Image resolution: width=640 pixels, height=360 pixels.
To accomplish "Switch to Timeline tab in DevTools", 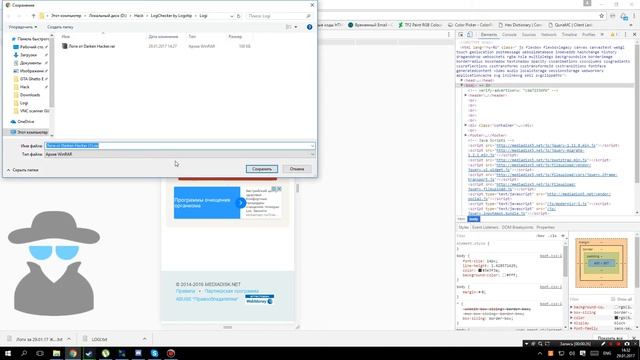I will 569,35.
